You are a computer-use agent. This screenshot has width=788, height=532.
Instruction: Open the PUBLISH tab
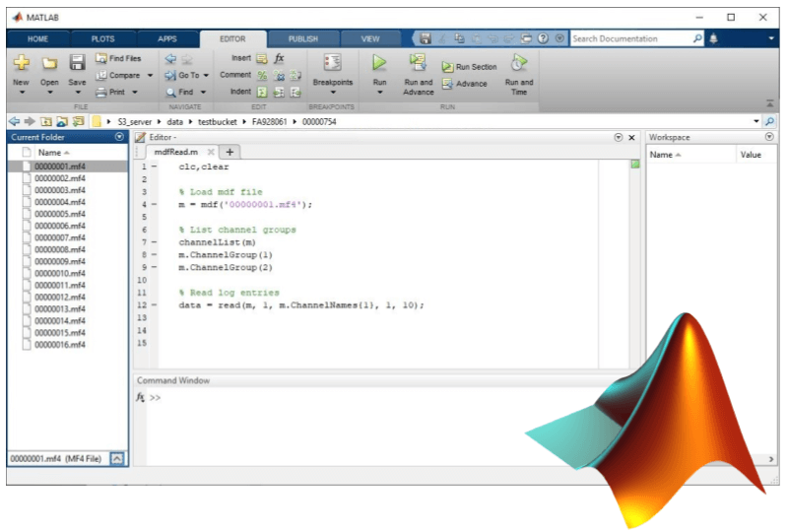coord(303,38)
